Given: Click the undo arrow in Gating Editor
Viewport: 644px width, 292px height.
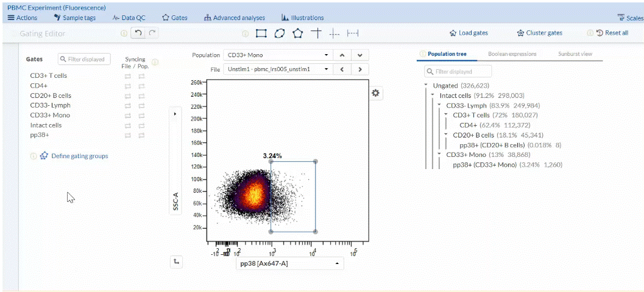Looking at the screenshot, I should click(x=138, y=33).
